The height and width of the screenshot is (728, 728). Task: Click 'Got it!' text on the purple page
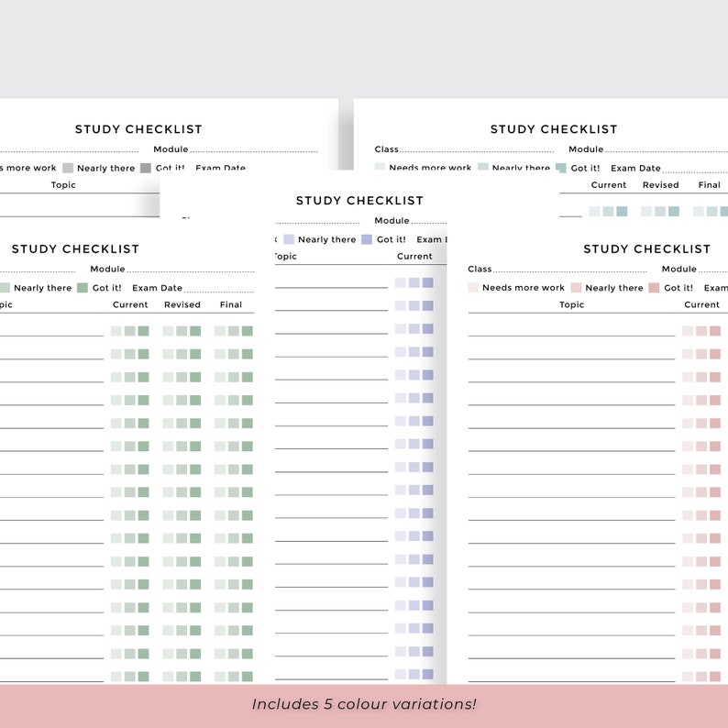coord(391,239)
